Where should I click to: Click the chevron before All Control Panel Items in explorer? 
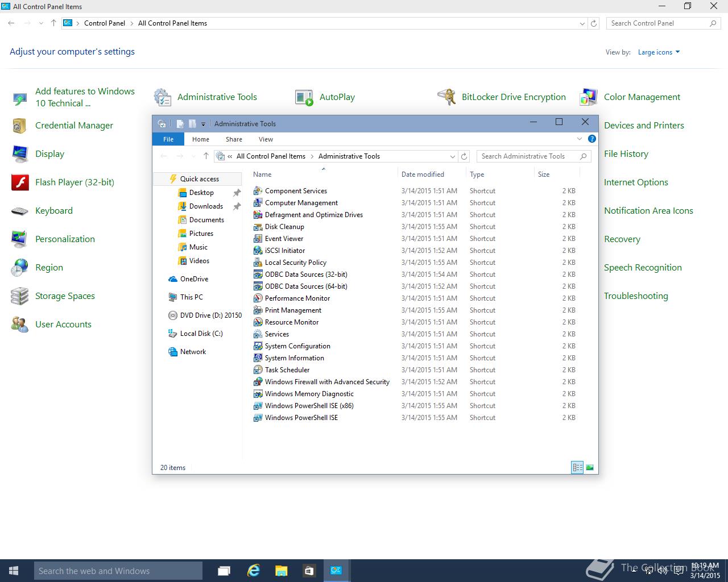point(230,156)
